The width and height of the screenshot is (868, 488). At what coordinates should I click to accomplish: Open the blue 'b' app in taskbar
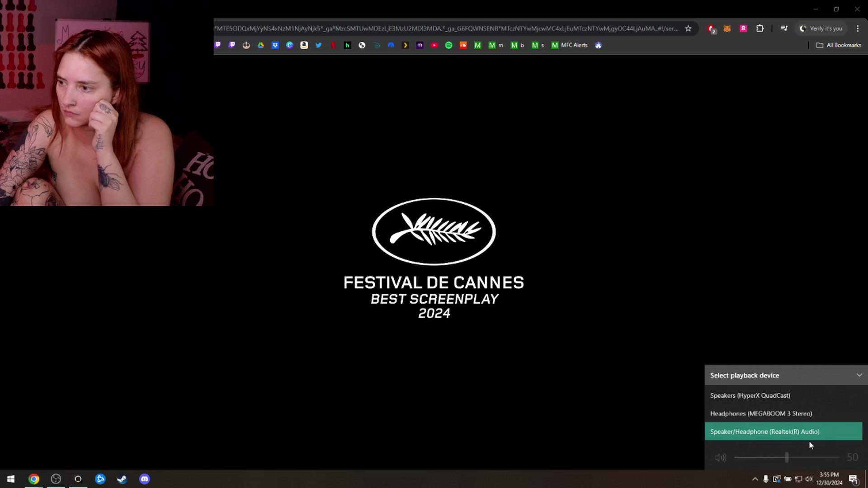tap(100, 479)
